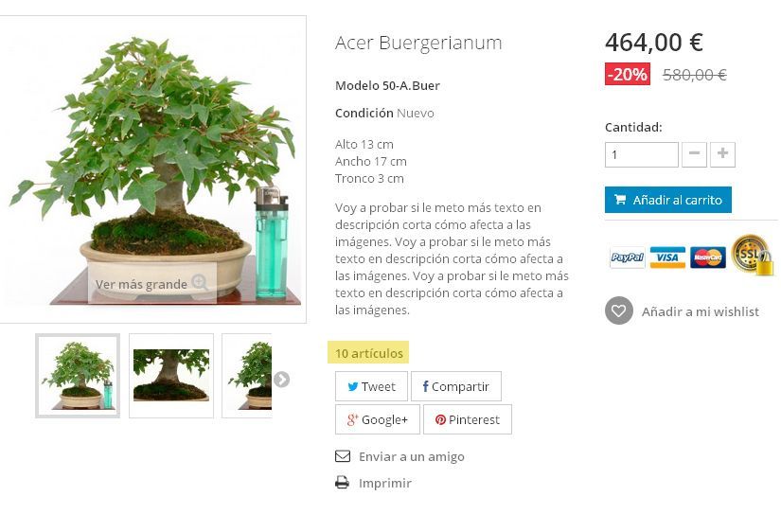Click the Cantidad quantity input field
Screen dimensions: 781x532
pos(642,155)
